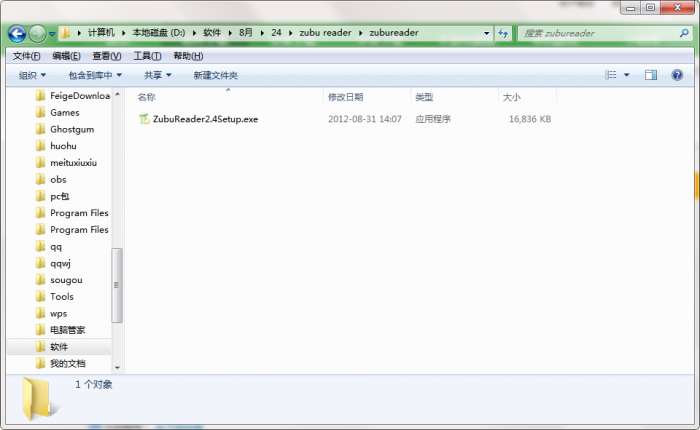The height and width of the screenshot is (430, 700).
Task: Select the pc包 folder in the tree
Action: click(x=59, y=196)
